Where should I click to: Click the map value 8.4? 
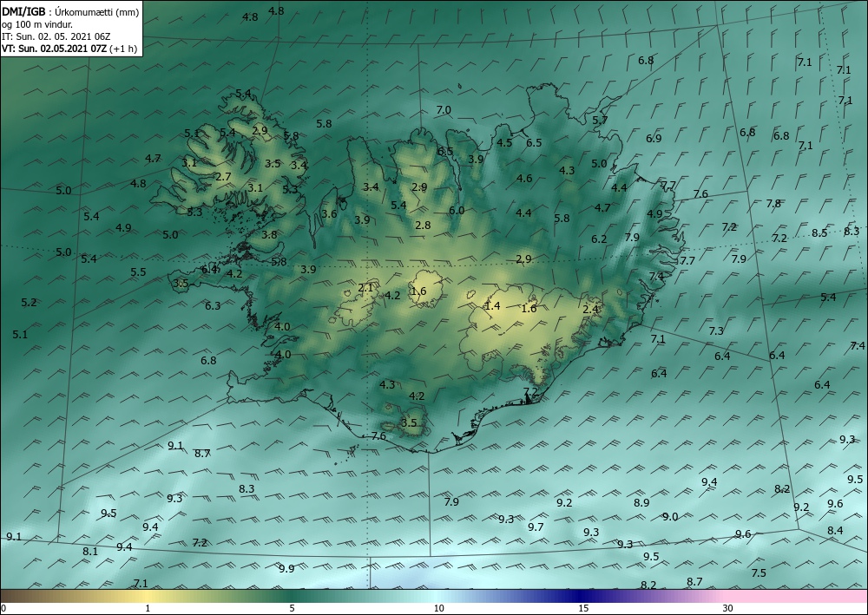click(x=835, y=530)
